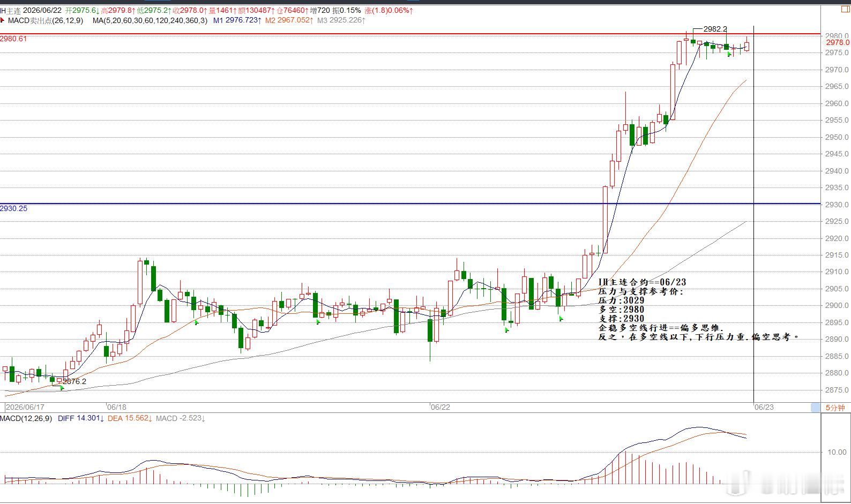Select the 企稳多空线行进==偏多思维 annotation line
The width and height of the screenshot is (851, 504).
[x=661, y=328]
